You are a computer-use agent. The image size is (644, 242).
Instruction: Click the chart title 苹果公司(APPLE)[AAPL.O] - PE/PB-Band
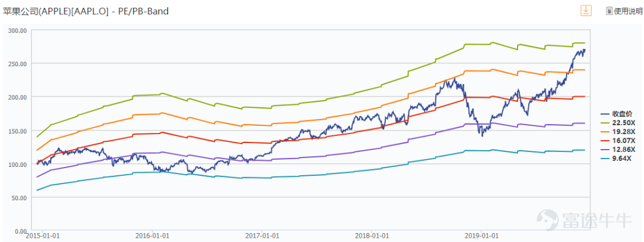[86, 11]
